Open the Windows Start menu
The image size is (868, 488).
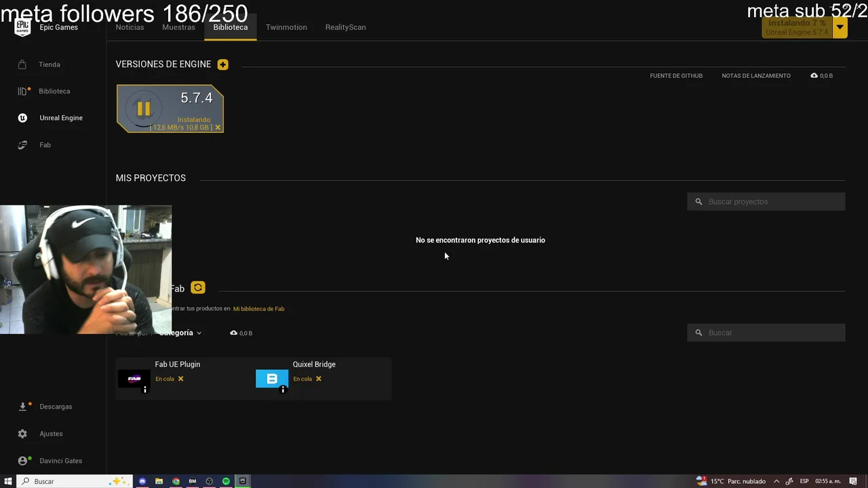tap(8, 481)
